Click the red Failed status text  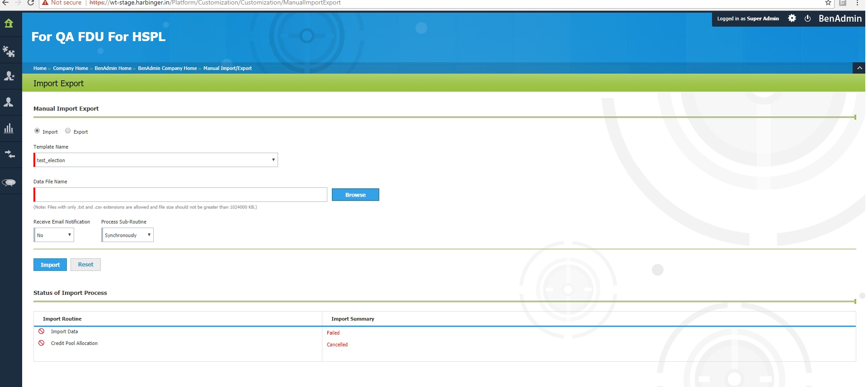[333, 333]
